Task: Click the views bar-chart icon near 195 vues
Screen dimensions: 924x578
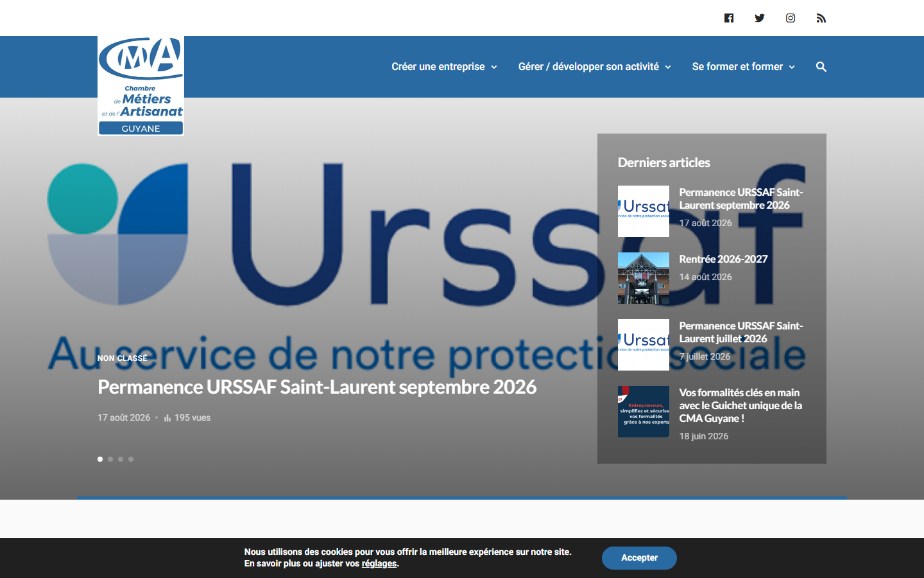Action: [x=167, y=418]
